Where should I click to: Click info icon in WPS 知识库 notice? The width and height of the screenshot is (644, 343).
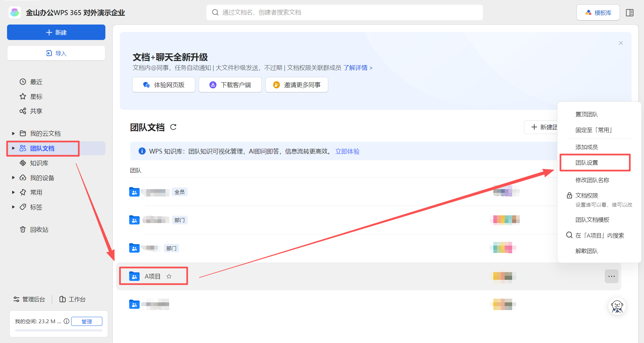142,151
